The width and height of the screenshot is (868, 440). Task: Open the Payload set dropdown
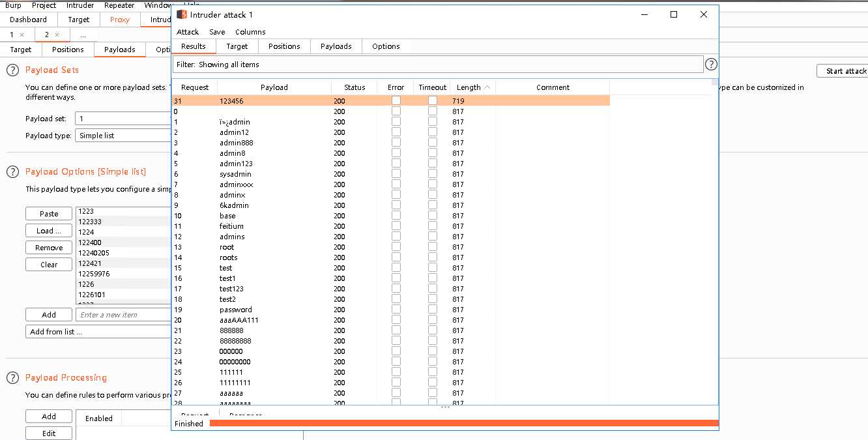click(x=123, y=119)
